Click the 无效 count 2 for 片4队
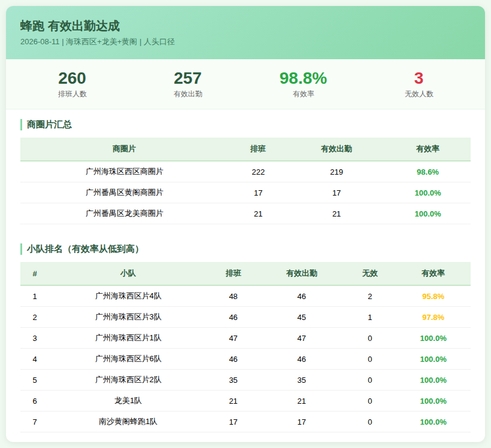 click(x=370, y=297)
